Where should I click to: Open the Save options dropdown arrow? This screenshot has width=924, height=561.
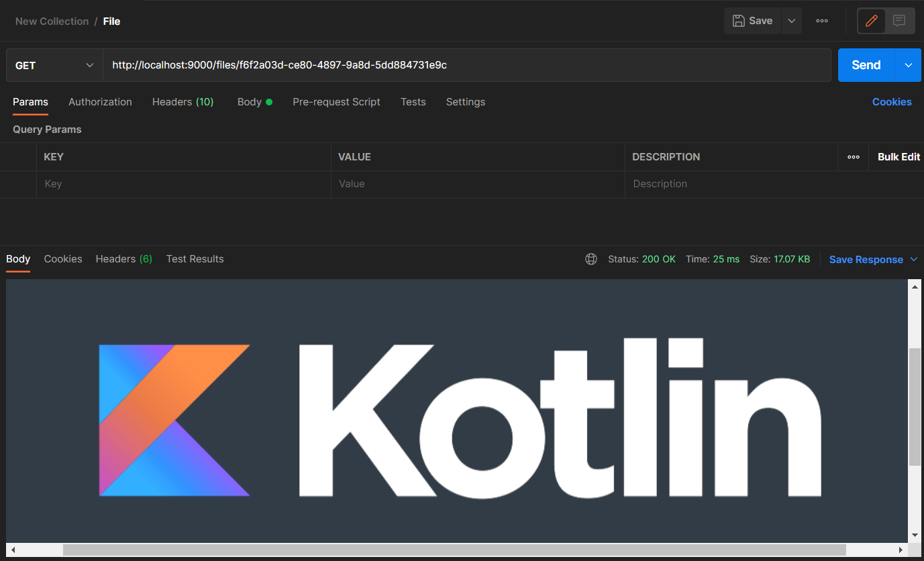point(792,21)
